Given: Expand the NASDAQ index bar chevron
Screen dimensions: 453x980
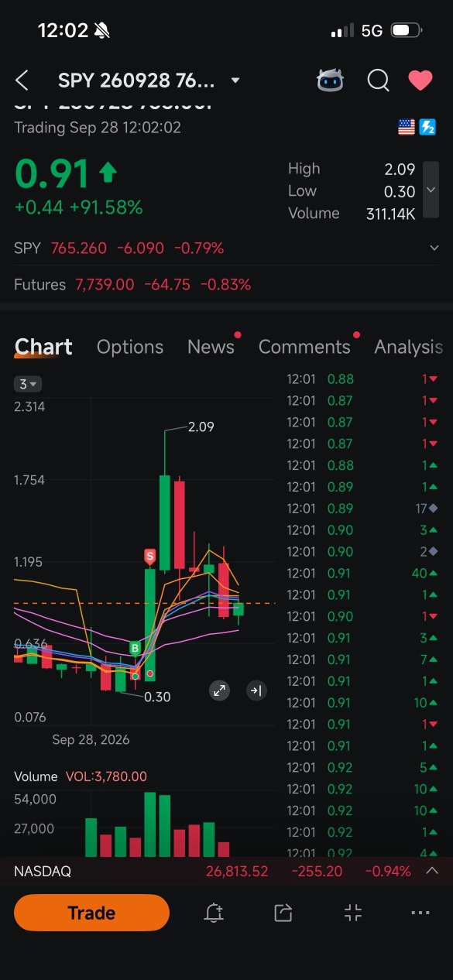Looking at the screenshot, I should click(x=432, y=871).
